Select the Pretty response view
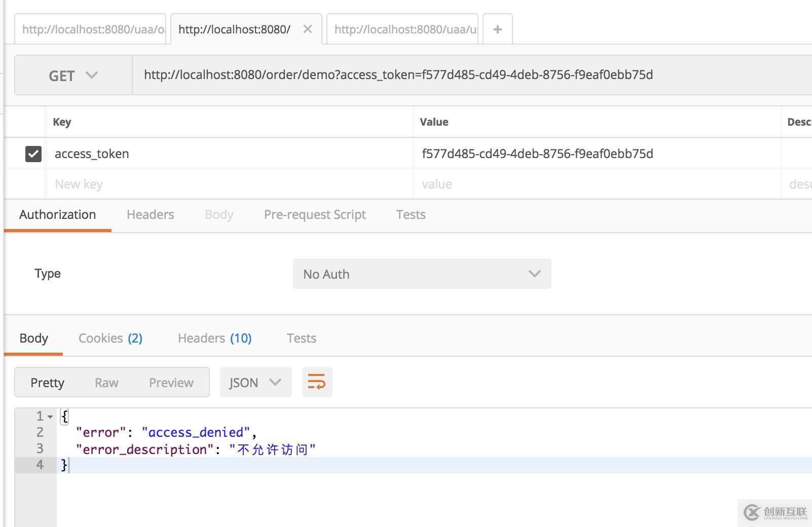 point(47,383)
